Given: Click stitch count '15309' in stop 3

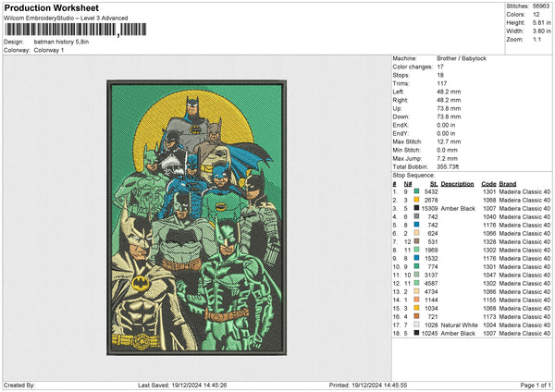Looking at the screenshot, I should (430, 208).
